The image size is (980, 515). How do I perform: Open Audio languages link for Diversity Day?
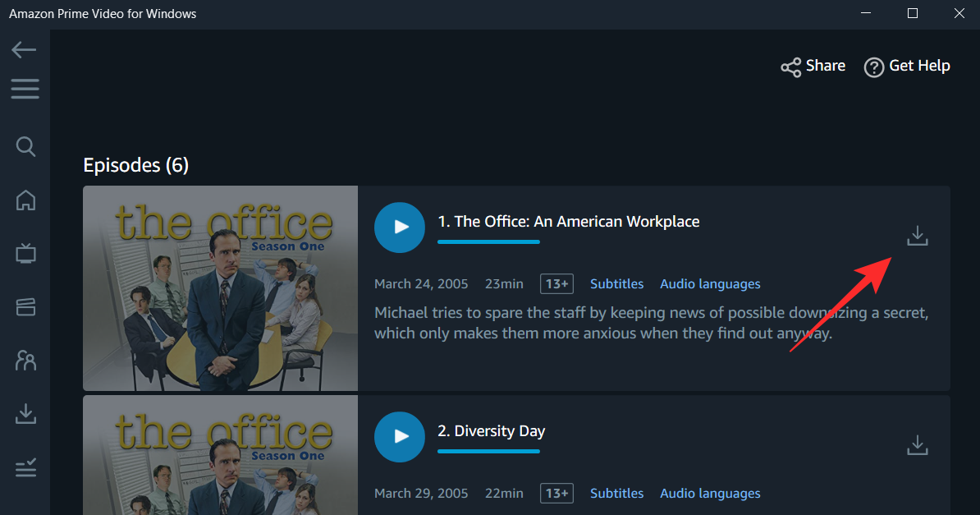click(710, 494)
